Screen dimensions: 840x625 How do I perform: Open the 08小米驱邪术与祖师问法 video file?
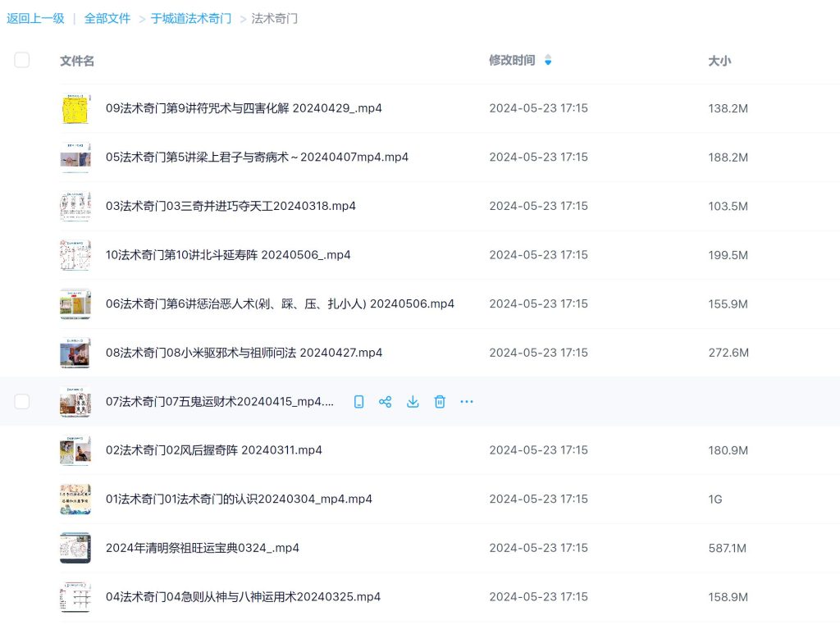[244, 353]
